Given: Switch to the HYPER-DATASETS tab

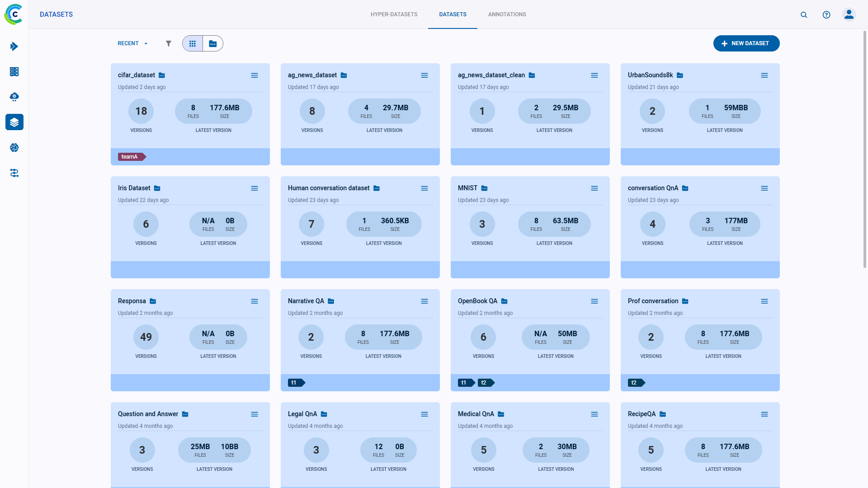Looking at the screenshot, I should [x=394, y=14].
